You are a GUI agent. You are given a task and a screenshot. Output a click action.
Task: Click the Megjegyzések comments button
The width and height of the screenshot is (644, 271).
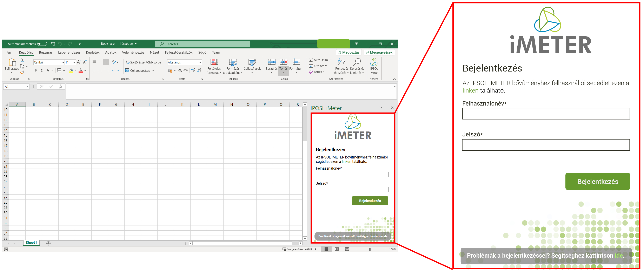(379, 53)
